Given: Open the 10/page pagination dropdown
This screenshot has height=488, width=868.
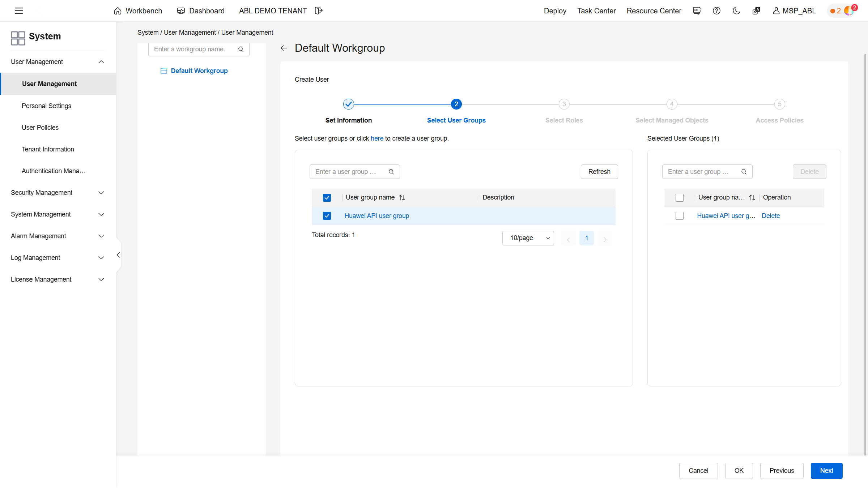Looking at the screenshot, I should click(528, 238).
